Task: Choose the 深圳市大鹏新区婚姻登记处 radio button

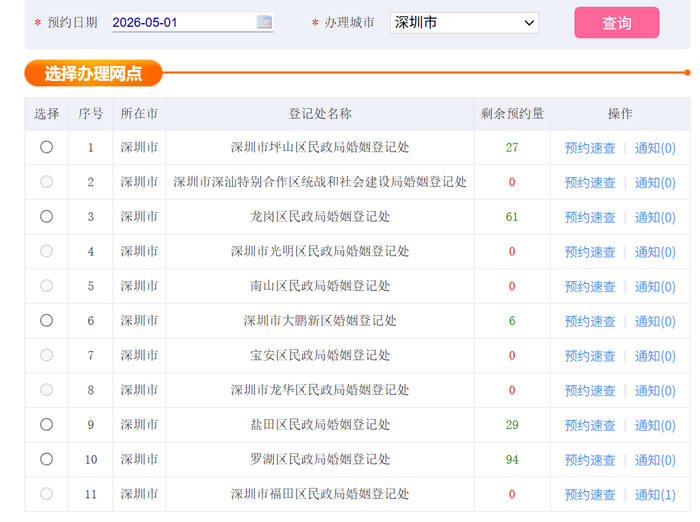Action: (46, 320)
